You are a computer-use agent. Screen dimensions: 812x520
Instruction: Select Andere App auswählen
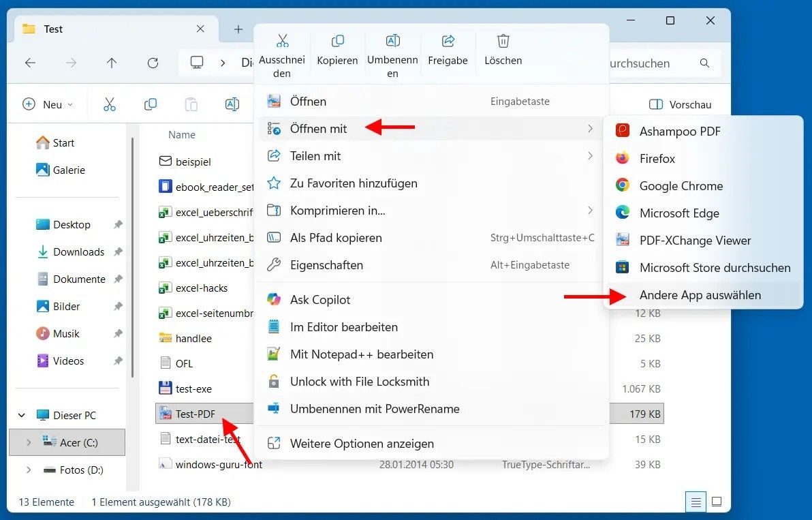pyautogui.click(x=700, y=295)
